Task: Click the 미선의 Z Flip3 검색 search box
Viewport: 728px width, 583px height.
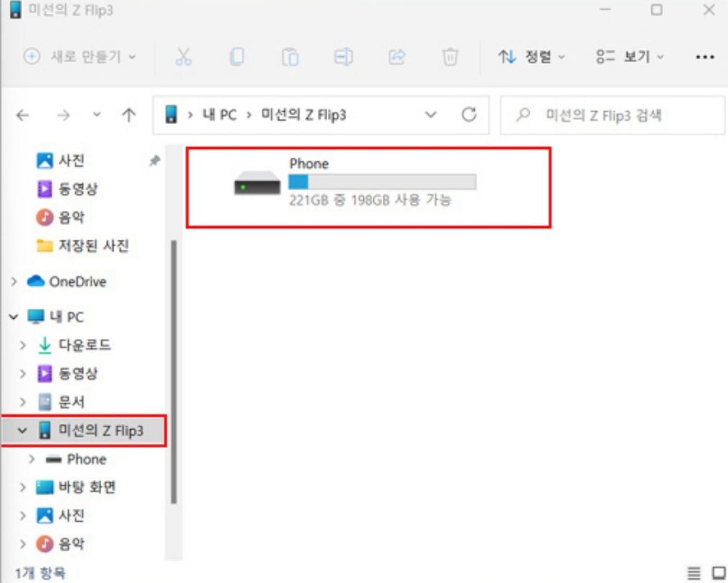Action: pos(612,115)
